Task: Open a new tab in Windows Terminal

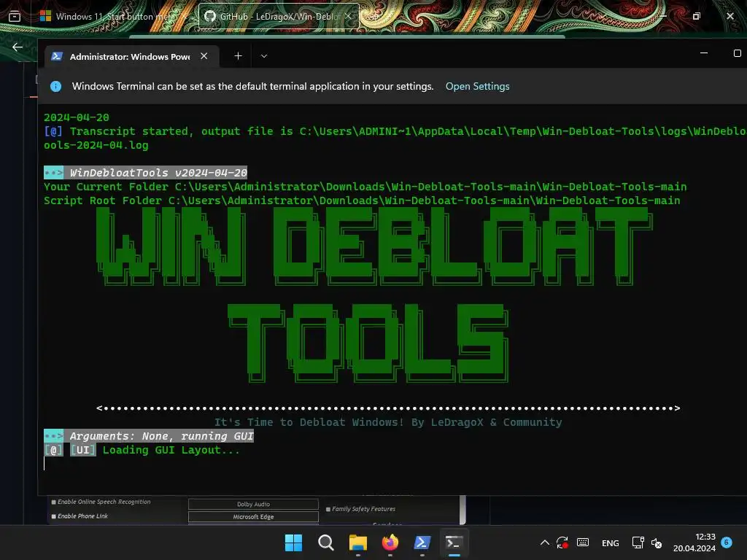Action: pyautogui.click(x=239, y=56)
